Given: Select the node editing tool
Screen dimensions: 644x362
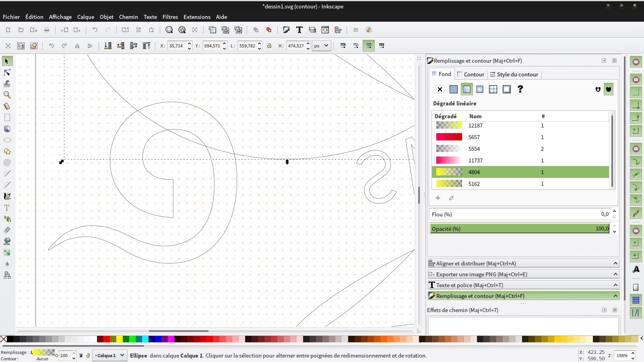Looking at the screenshot, I should pos(6,73).
